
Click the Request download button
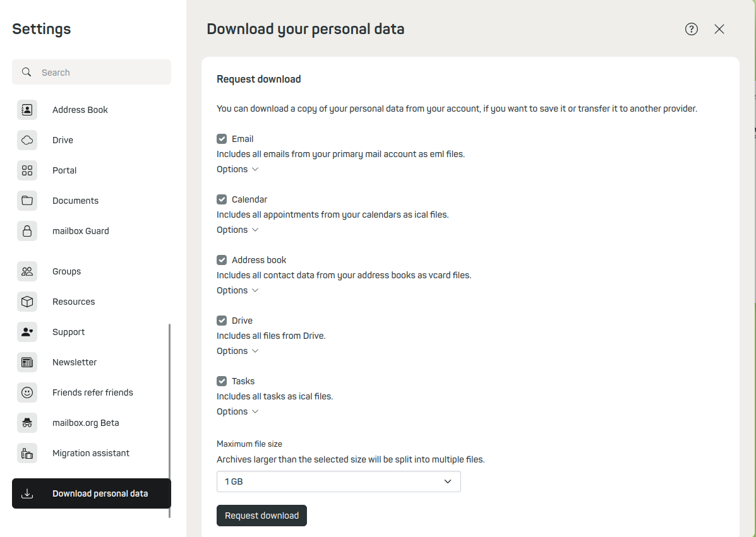(x=261, y=516)
